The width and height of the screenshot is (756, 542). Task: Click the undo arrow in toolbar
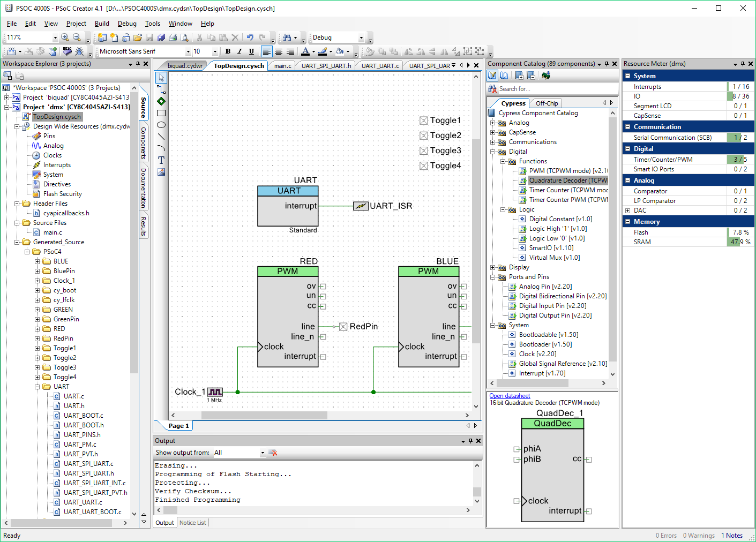[250, 37]
